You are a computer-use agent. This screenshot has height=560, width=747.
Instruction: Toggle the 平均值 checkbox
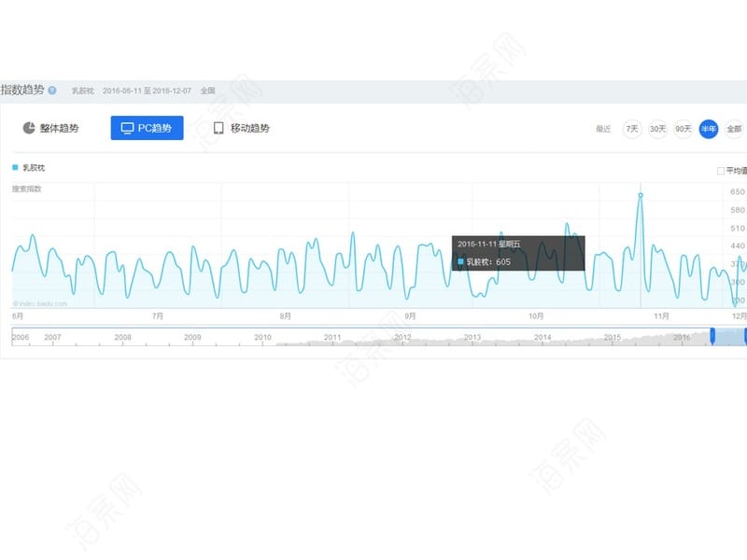point(720,171)
